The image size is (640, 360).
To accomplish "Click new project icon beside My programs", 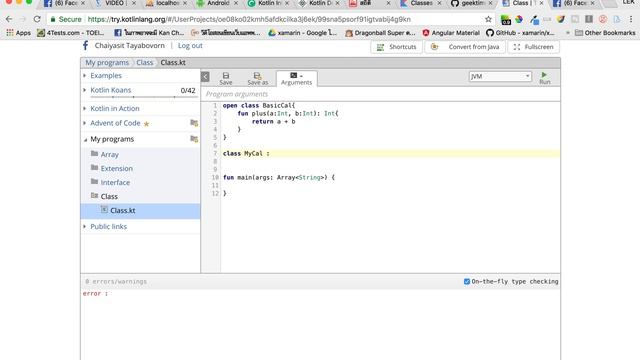I will pyautogui.click(x=194, y=139).
